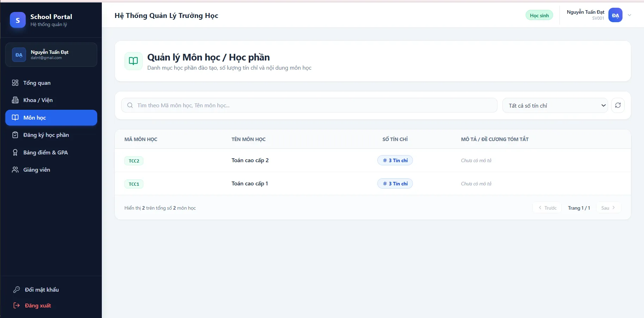Expand the Tất cả số tín chỉ dropdown
The height and width of the screenshot is (318, 644).
(555, 106)
